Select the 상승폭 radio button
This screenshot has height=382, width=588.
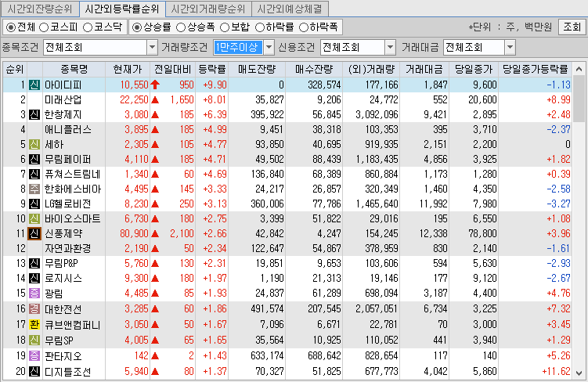point(181,27)
